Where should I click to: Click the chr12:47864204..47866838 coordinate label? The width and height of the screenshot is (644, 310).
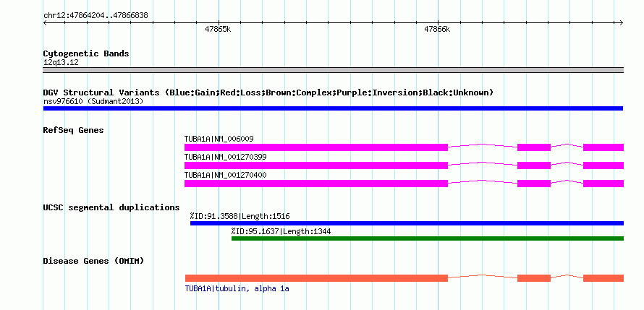[x=96, y=16]
